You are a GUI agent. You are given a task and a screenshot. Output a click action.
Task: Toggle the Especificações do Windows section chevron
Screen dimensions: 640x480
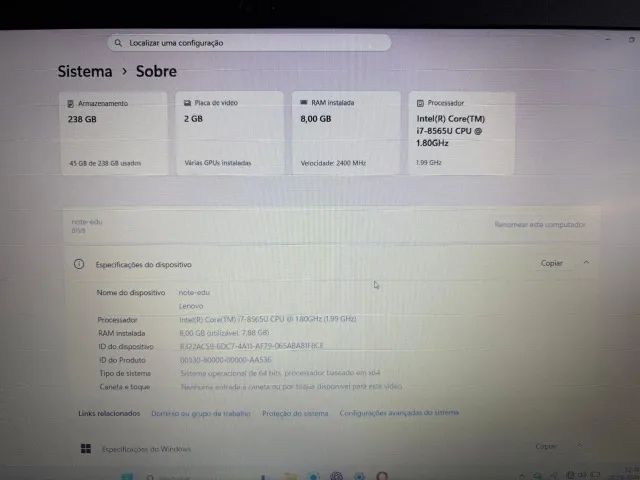pyautogui.click(x=580, y=445)
